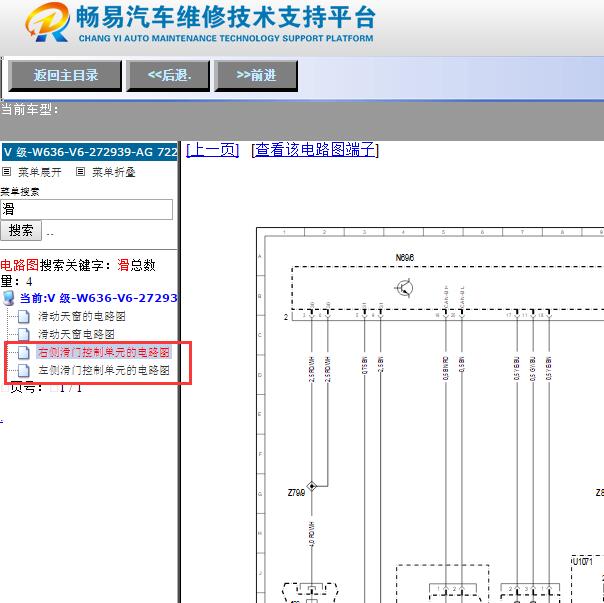This screenshot has width=604, height=603.
Task: Go back with <<后退 button
Action: pos(168,75)
